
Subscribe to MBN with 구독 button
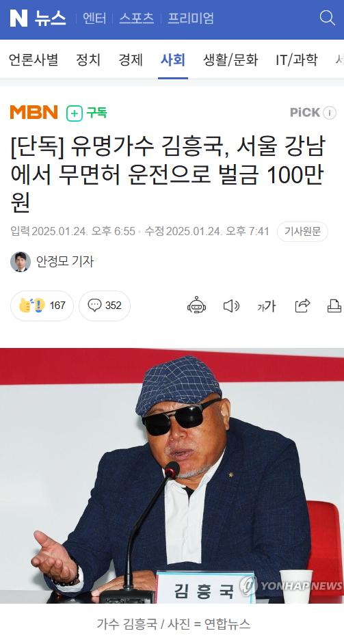coord(87,113)
